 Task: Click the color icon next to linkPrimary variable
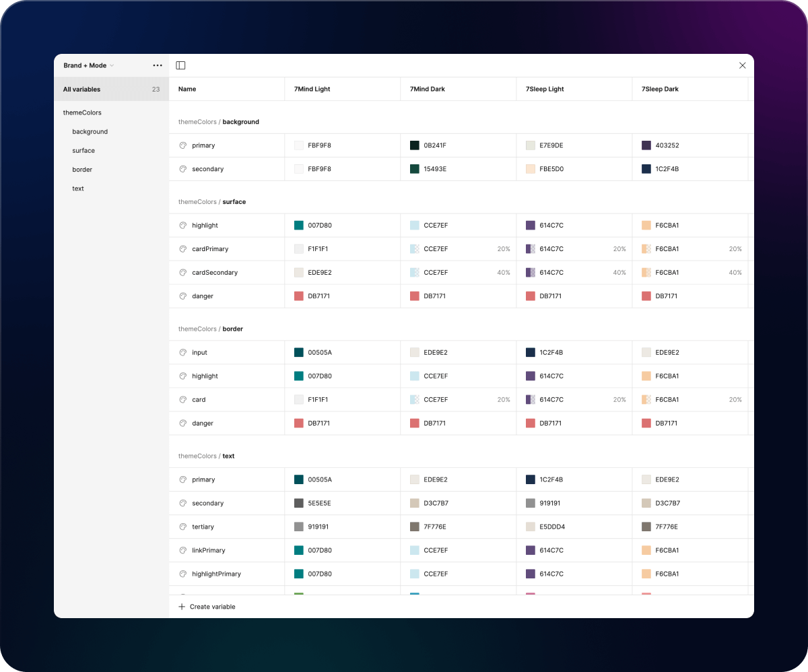[182, 550]
